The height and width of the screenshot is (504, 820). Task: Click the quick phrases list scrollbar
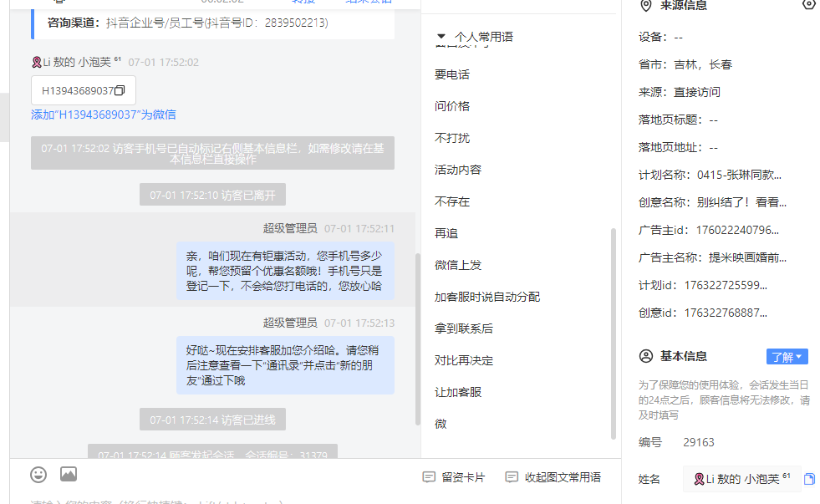coord(613,333)
